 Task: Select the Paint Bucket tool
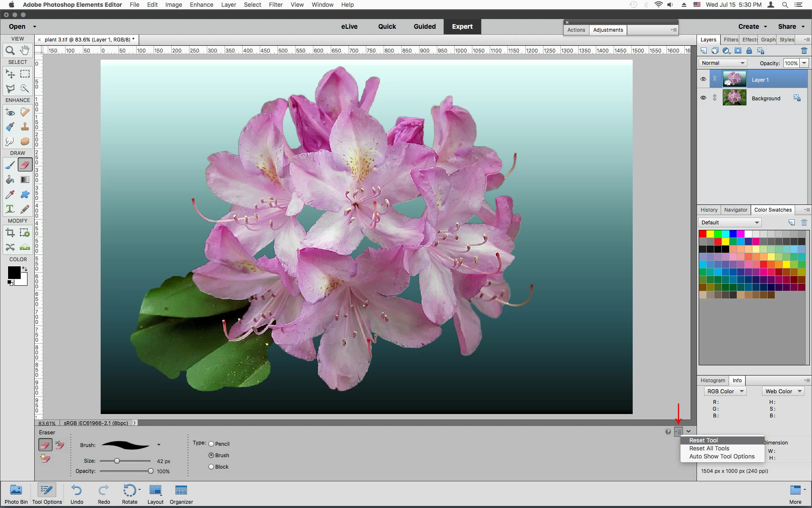[10, 180]
